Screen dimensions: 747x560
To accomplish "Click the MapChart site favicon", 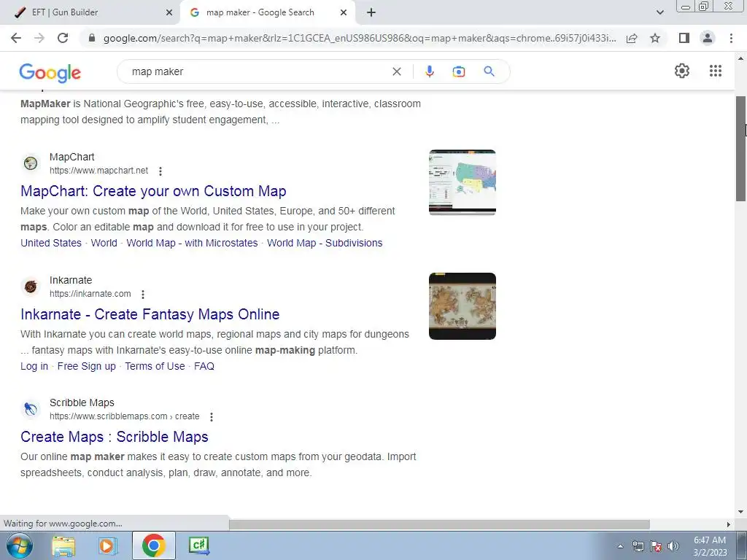I will coord(31,163).
